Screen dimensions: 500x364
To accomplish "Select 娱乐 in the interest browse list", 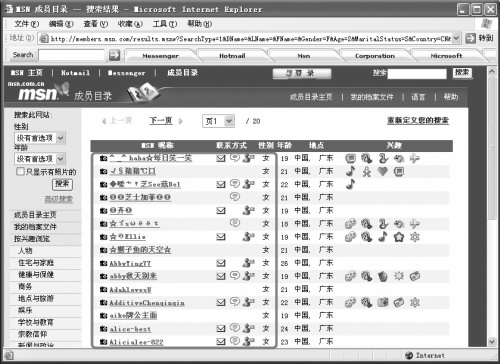I will 26,310.
